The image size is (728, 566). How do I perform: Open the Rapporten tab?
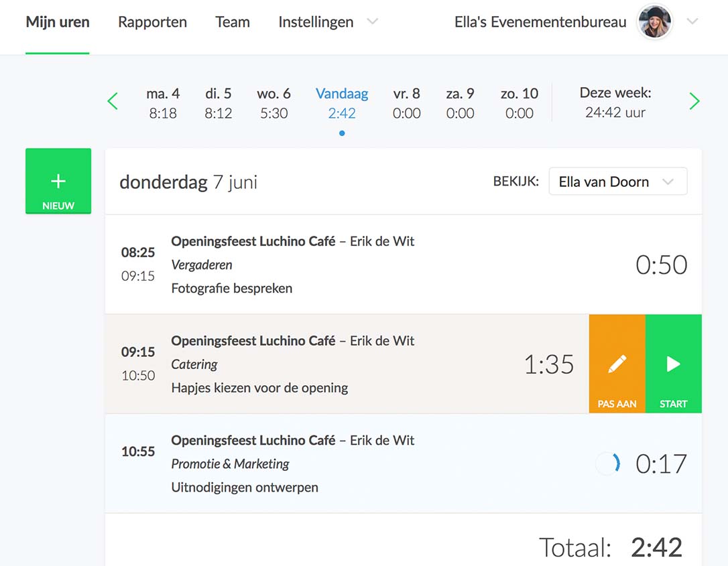pos(152,22)
